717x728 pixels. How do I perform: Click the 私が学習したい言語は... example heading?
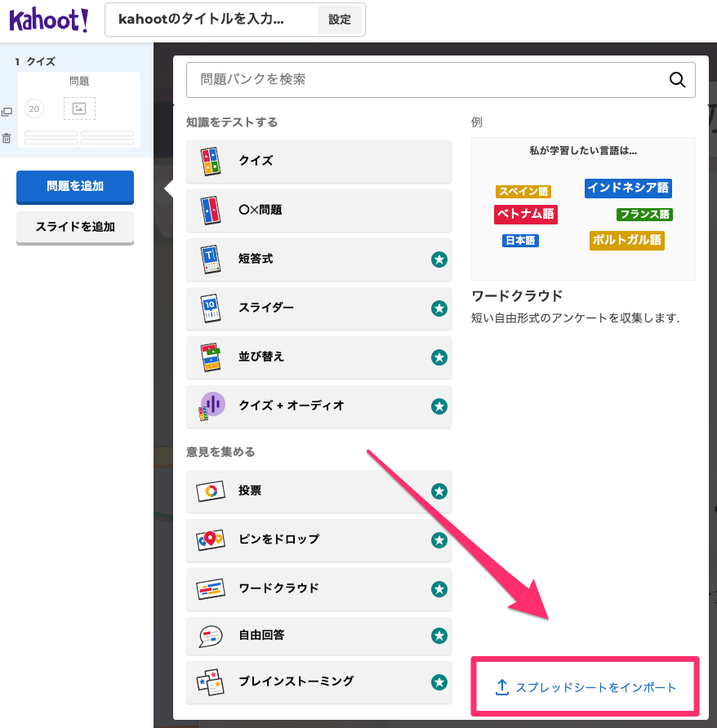(583, 150)
